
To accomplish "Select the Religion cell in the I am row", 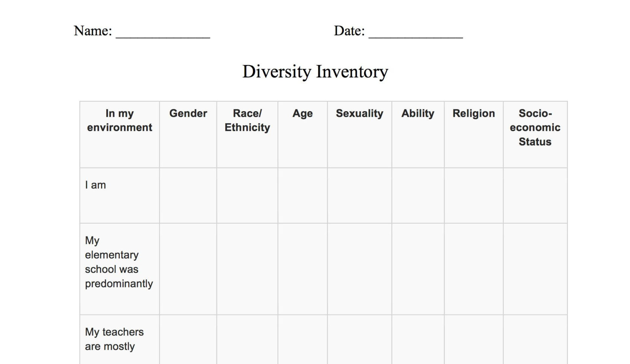I will pyautogui.click(x=473, y=196).
